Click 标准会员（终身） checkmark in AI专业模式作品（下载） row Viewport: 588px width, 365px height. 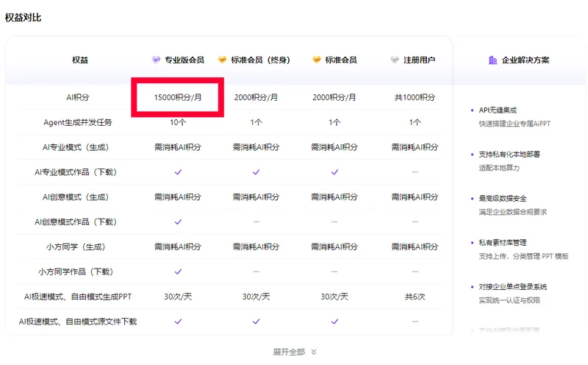pyautogui.click(x=256, y=172)
